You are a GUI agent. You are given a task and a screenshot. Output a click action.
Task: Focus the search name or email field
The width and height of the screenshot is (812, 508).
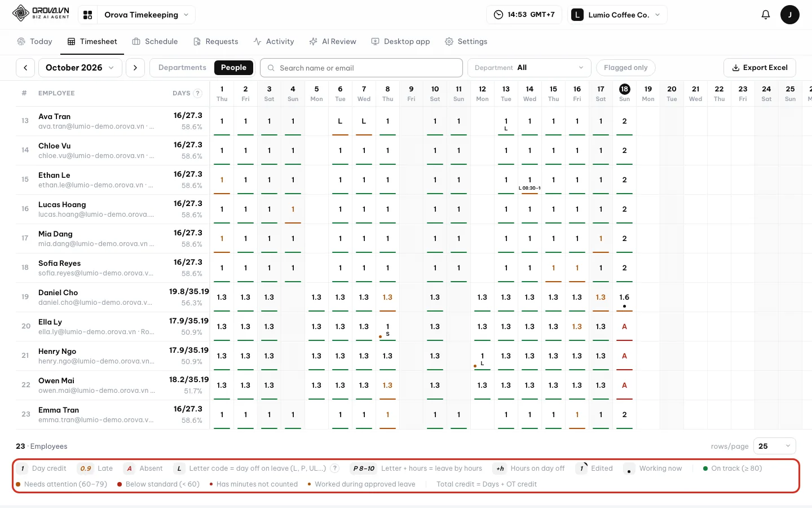(x=361, y=68)
